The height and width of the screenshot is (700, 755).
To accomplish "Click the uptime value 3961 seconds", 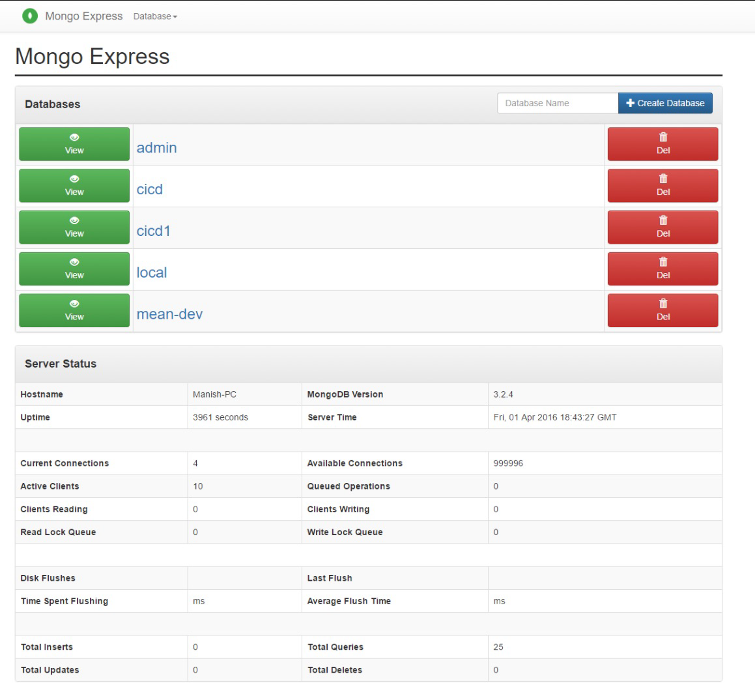I will pyautogui.click(x=221, y=418).
